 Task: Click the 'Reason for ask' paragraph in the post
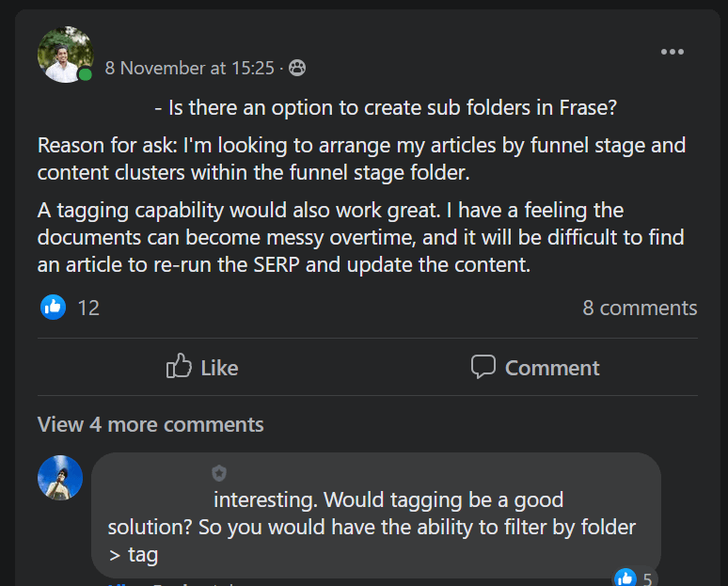coord(361,159)
